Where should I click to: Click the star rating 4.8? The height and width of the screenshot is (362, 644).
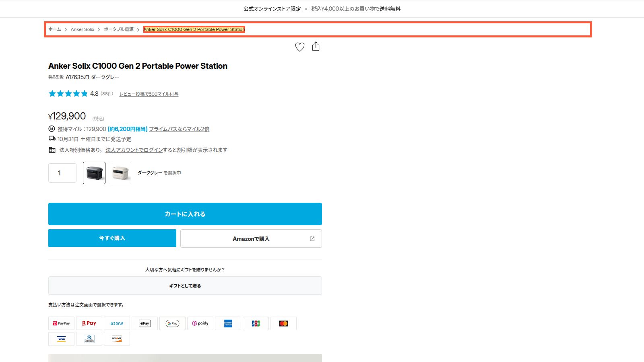73,94
